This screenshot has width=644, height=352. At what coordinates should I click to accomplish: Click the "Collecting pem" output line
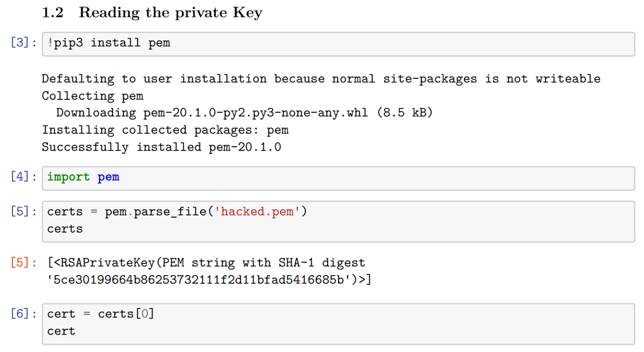coord(93,96)
